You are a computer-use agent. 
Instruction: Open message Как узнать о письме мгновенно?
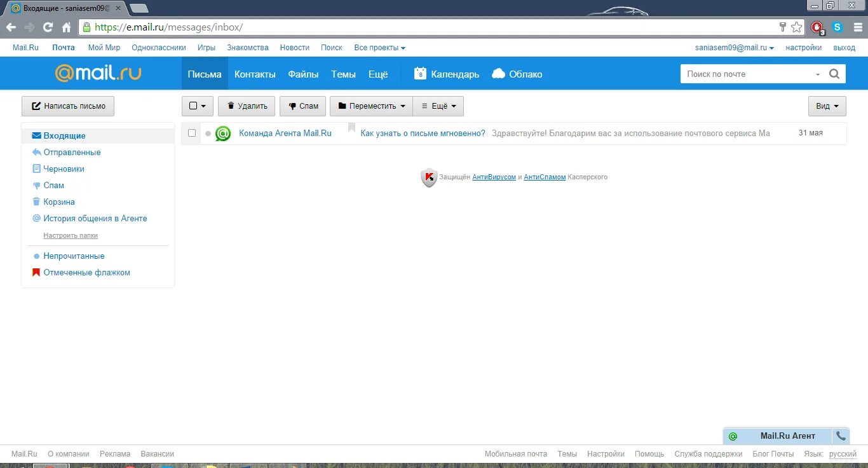click(x=423, y=134)
